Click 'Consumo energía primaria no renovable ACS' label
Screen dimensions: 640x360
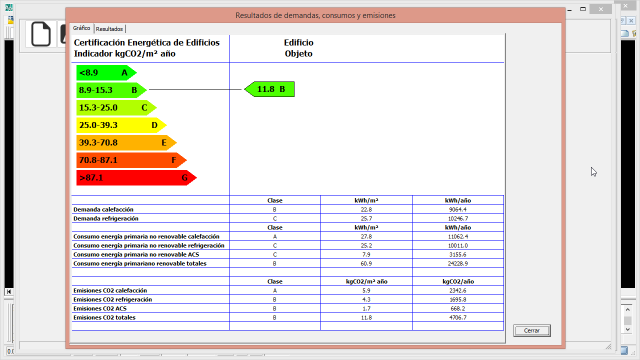(x=136, y=254)
